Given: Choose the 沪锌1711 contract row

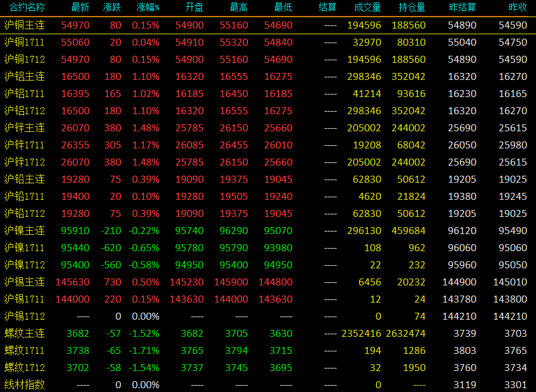Looking at the screenshot, I should click(x=268, y=145).
